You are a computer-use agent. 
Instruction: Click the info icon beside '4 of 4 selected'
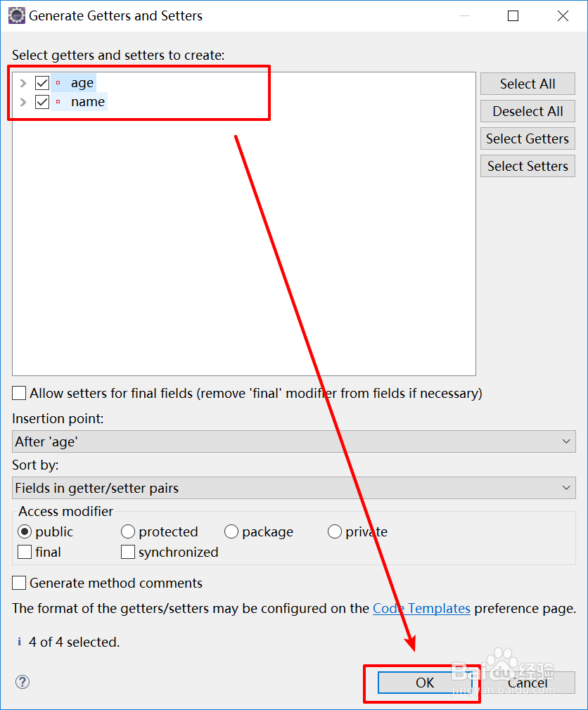19,642
